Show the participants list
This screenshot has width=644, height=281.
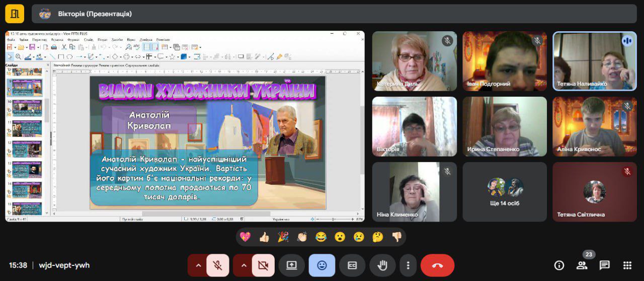pos(582,265)
